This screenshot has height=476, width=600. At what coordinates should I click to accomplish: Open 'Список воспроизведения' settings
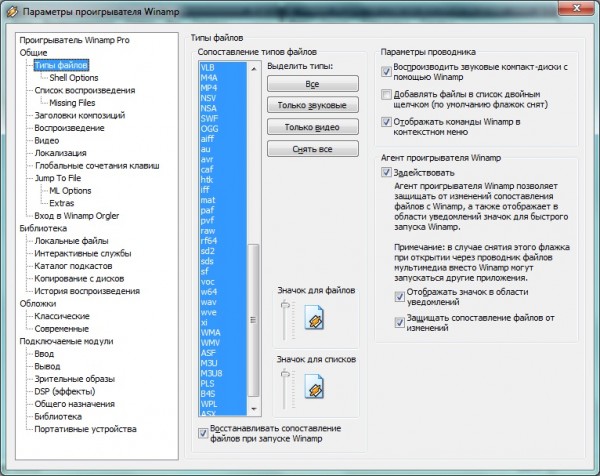[85, 90]
